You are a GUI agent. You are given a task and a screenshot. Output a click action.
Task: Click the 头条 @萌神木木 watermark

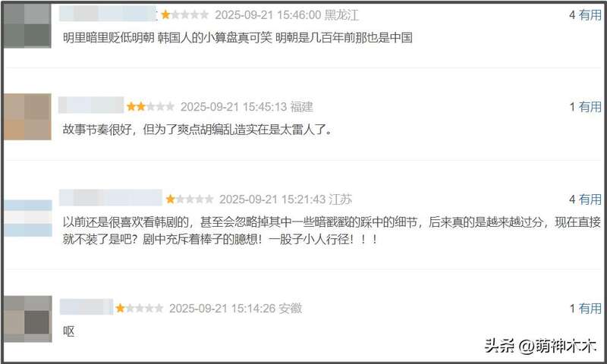[x=541, y=346]
